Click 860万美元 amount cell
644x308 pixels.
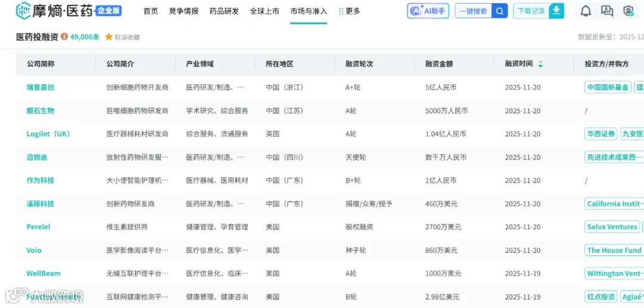click(x=441, y=250)
